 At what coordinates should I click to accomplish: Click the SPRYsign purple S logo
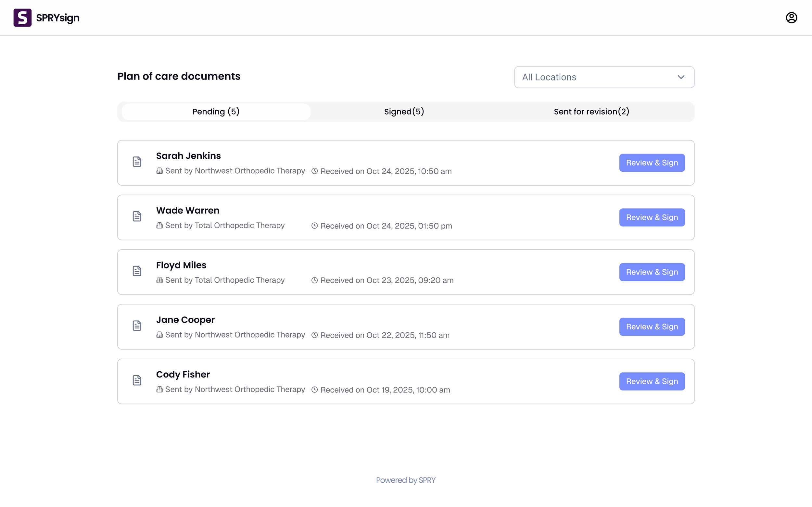[22, 18]
